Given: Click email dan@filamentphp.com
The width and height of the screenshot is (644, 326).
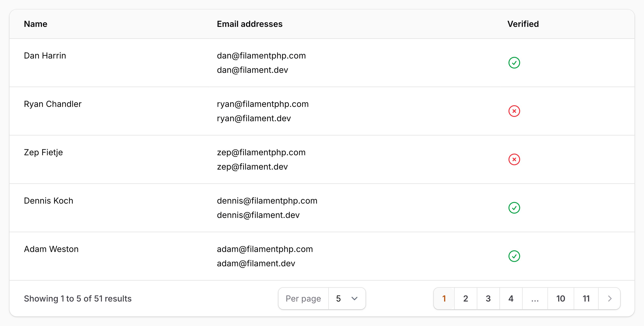Looking at the screenshot, I should 261,56.
